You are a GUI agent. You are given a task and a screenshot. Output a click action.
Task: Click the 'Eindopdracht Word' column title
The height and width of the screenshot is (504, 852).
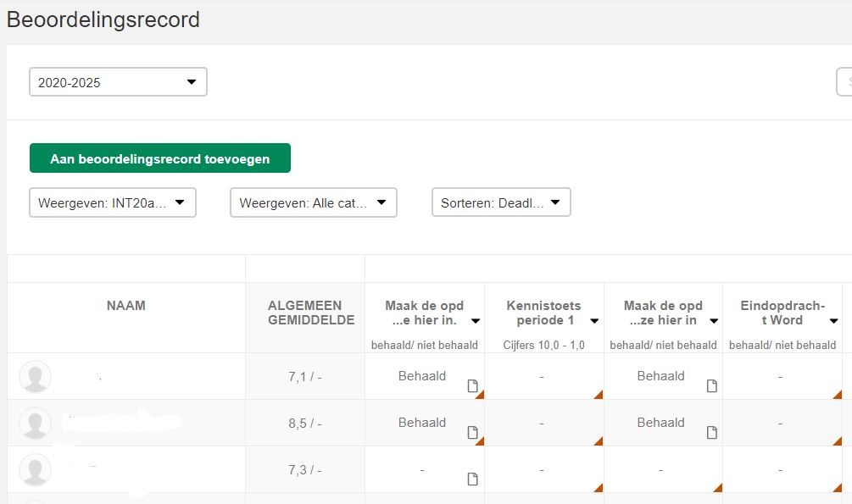pyautogui.click(x=782, y=313)
